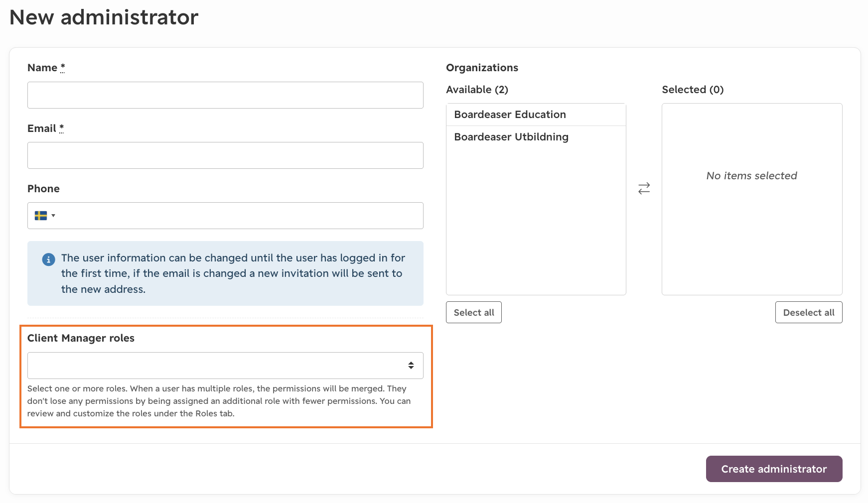Click the No items selected text
This screenshot has width=868, height=503.
pyautogui.click(x=751, y=176)
